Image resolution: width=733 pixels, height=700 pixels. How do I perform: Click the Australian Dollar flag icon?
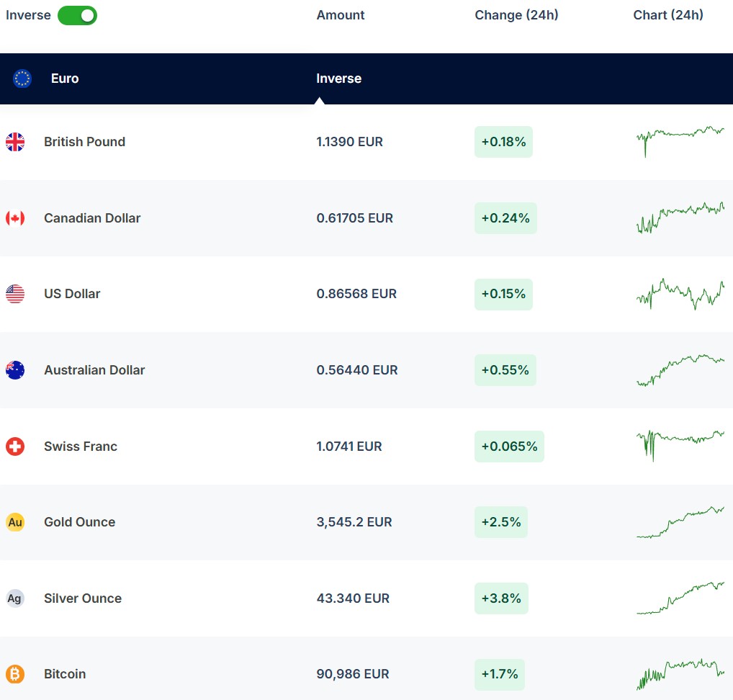[15, 370]
